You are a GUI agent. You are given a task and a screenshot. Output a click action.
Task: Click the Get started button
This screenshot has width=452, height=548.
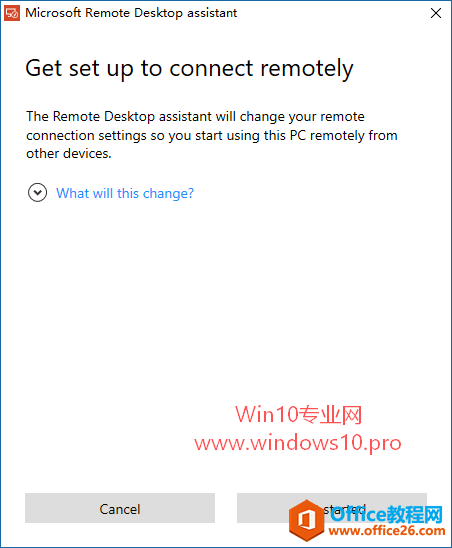[332, 508]
